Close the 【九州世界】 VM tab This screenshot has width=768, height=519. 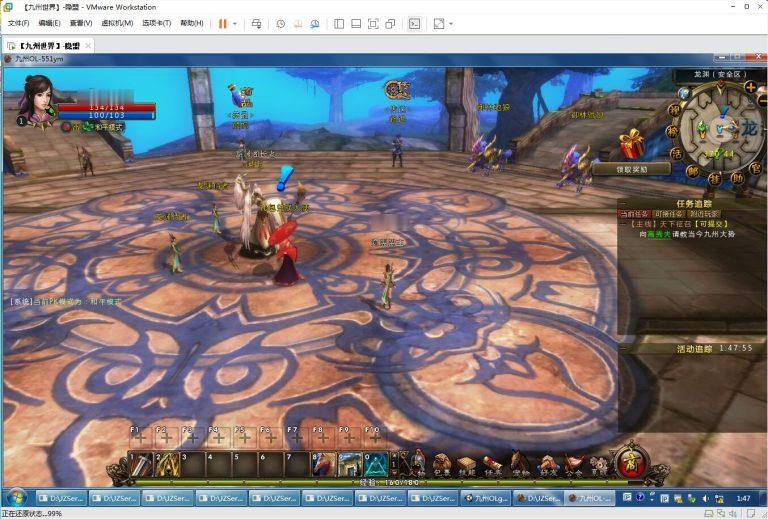[88, 46]
